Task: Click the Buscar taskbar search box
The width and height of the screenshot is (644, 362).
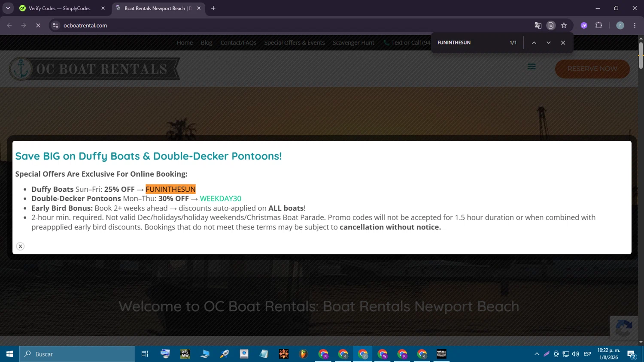Action: point(77,354)
